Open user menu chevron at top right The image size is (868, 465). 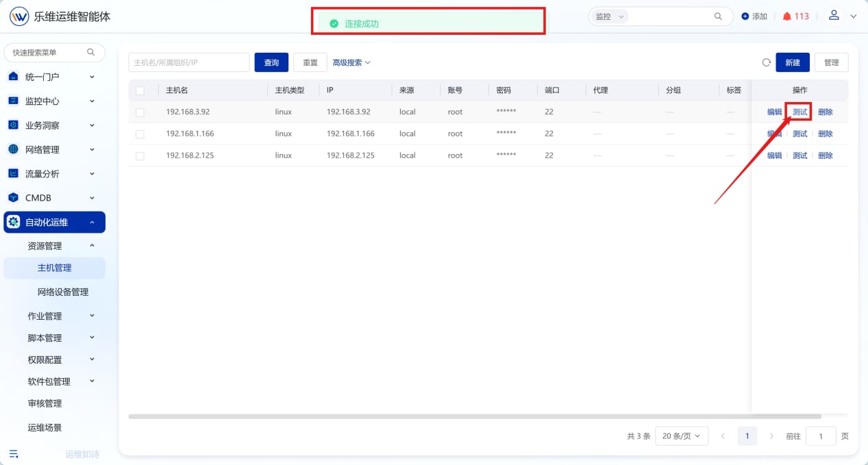(x=854, y=16)
